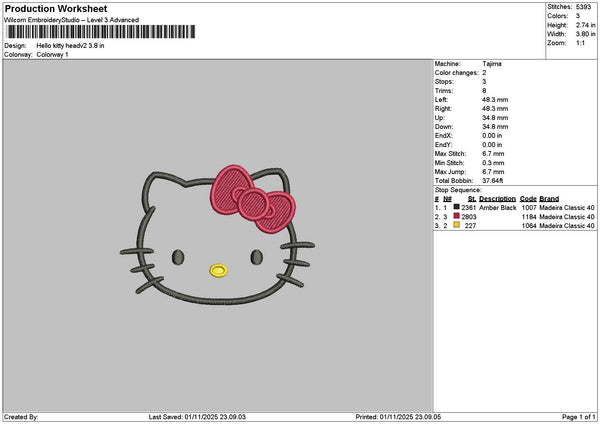Select the Zoom value '1:1'
The height and width of the screenshot is (424, 600).
[580, 43]
